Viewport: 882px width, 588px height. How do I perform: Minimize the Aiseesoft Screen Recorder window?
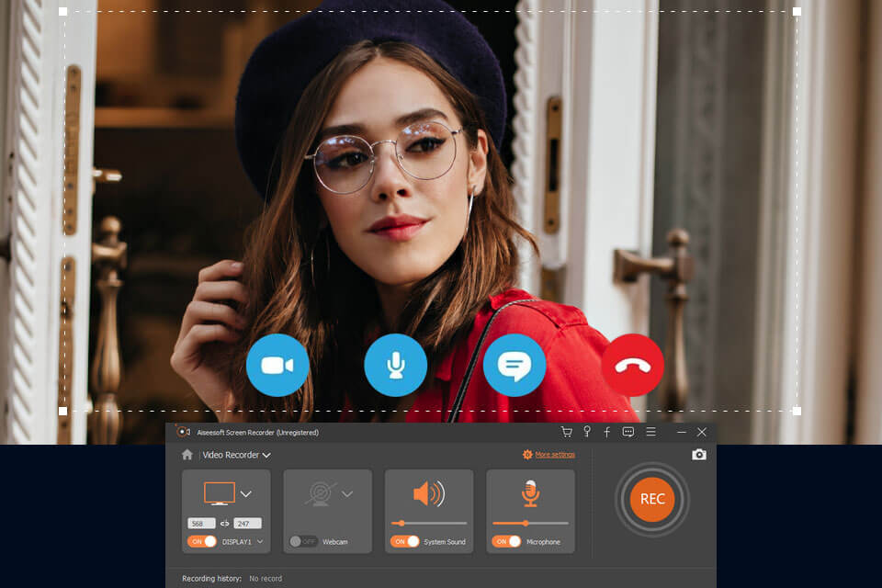tap(681, 432)
